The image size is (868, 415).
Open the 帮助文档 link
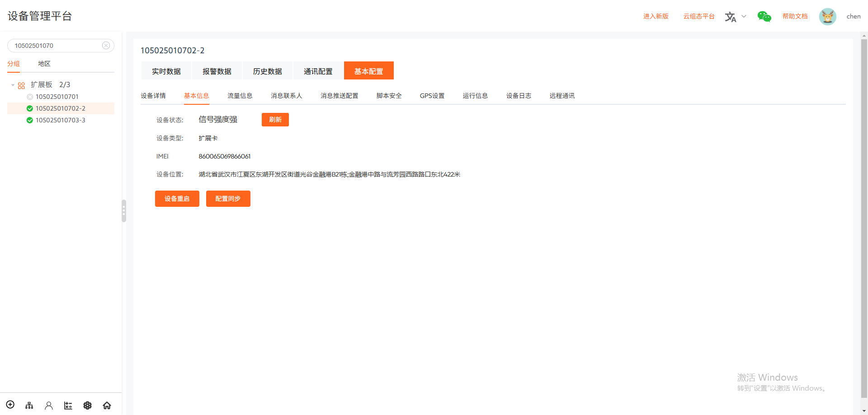coord(795,16)
